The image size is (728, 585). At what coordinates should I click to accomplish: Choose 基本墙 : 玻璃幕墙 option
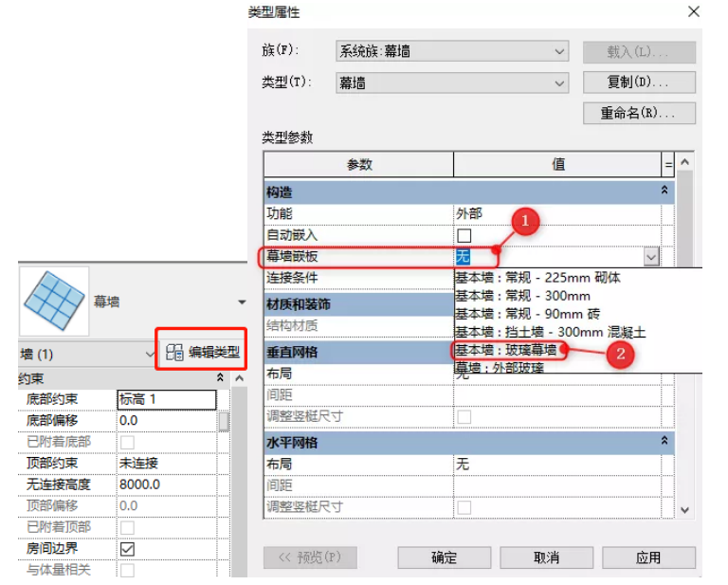pos(505,350)
